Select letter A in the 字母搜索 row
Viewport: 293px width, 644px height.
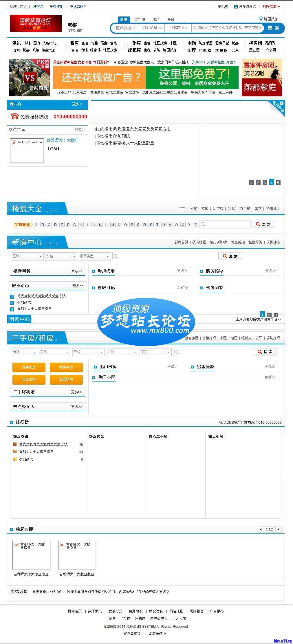pyautogui.click(x=36, y=225)
